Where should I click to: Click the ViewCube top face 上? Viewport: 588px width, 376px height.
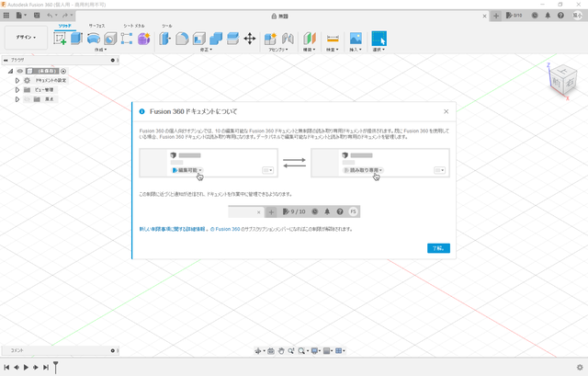pos(563,70)
